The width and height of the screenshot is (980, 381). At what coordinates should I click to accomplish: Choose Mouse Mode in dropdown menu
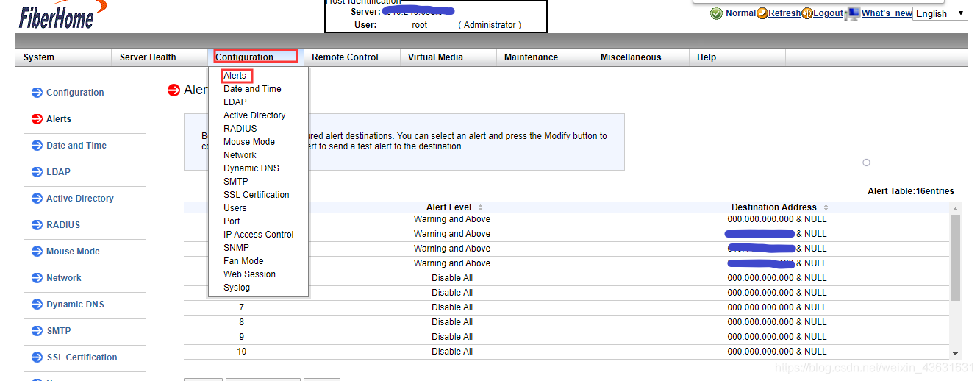pyautogui.click(x=249, y=142)
